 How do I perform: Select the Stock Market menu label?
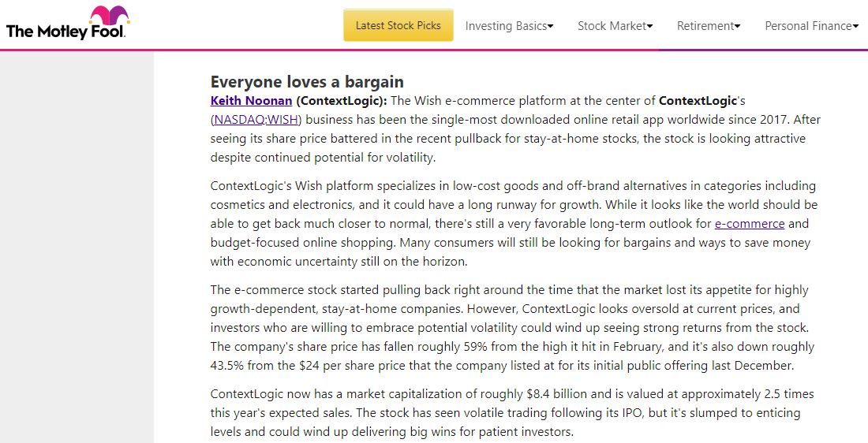pos(612,26)
